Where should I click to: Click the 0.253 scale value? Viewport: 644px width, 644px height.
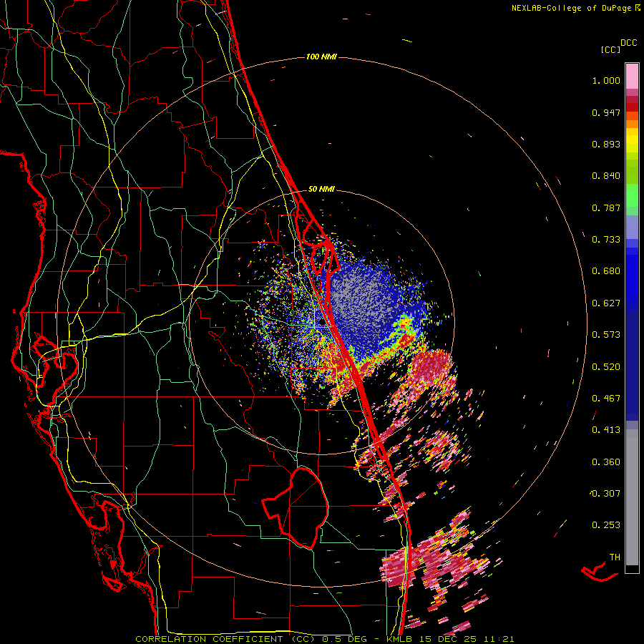(606, 525)
